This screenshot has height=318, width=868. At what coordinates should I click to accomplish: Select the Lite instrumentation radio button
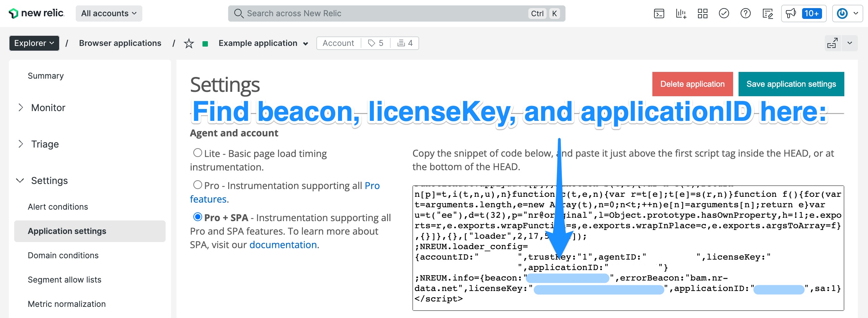tap(198, 153)
